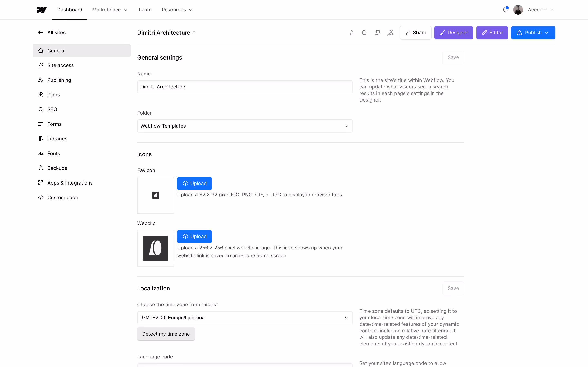
Task: Open the Webflow Templates folder dropdown
Action: [245, 126]
